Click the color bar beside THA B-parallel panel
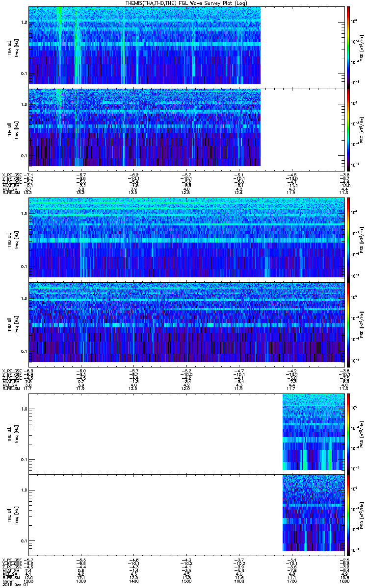 click(348, 127)
